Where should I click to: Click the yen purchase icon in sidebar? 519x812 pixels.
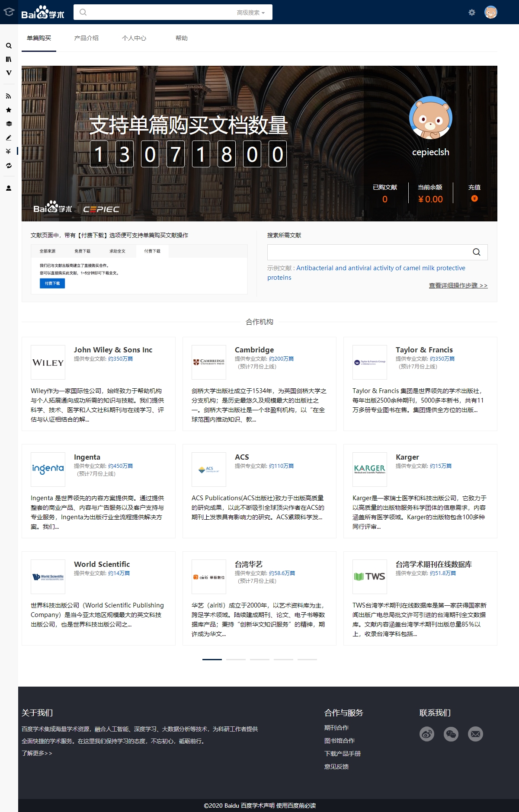(x=8, y=151)
